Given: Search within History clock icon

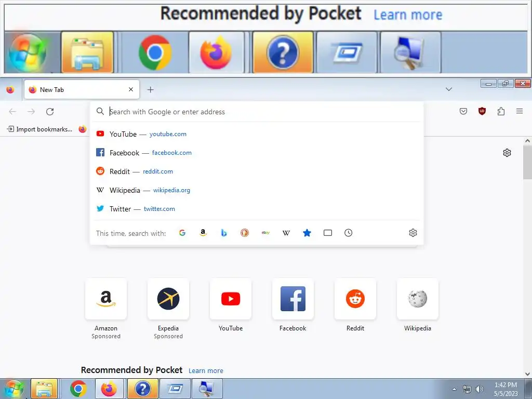Looking at the screenshot, I should [x=349, y=233].
